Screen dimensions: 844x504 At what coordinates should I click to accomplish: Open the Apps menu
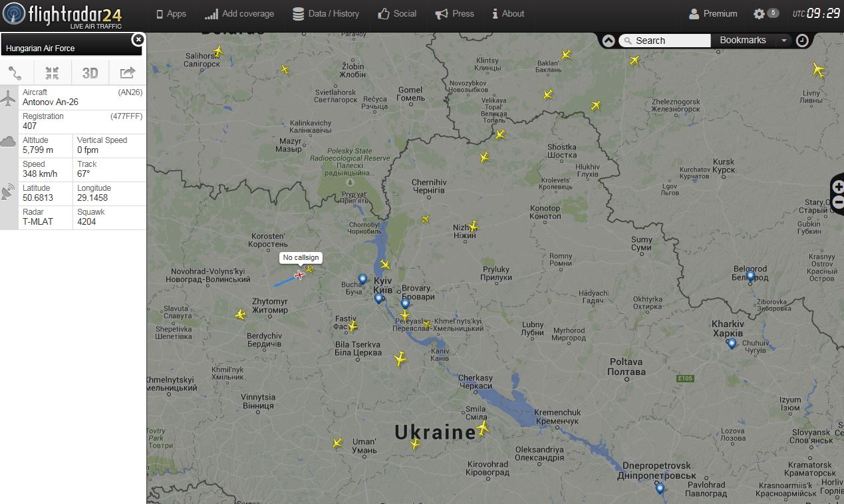pos(171,14)
